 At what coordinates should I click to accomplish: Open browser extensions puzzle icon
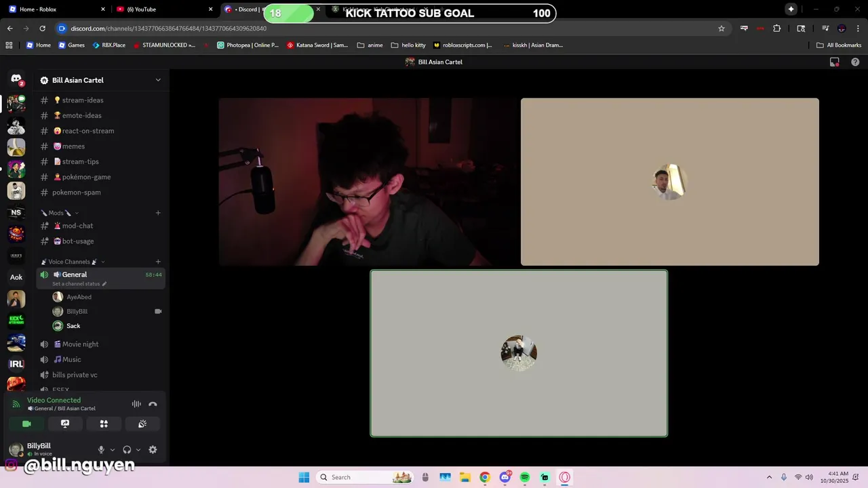pos(777,28)
